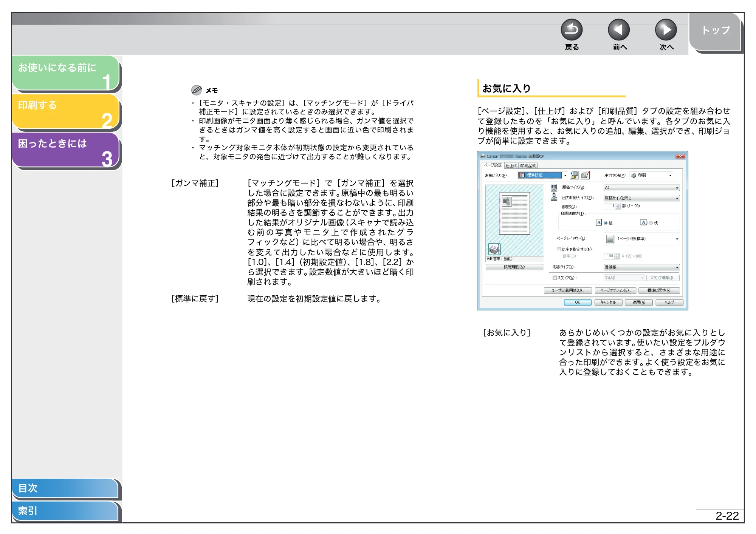Click the printer icon in the dialog title bar
756x534 pixels.
click(483, 156)
